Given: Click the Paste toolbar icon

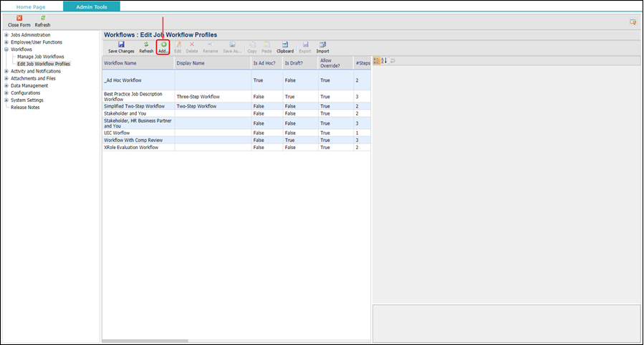Looking at the screenshot, I should pyautogui.click(x=267, y=44).
